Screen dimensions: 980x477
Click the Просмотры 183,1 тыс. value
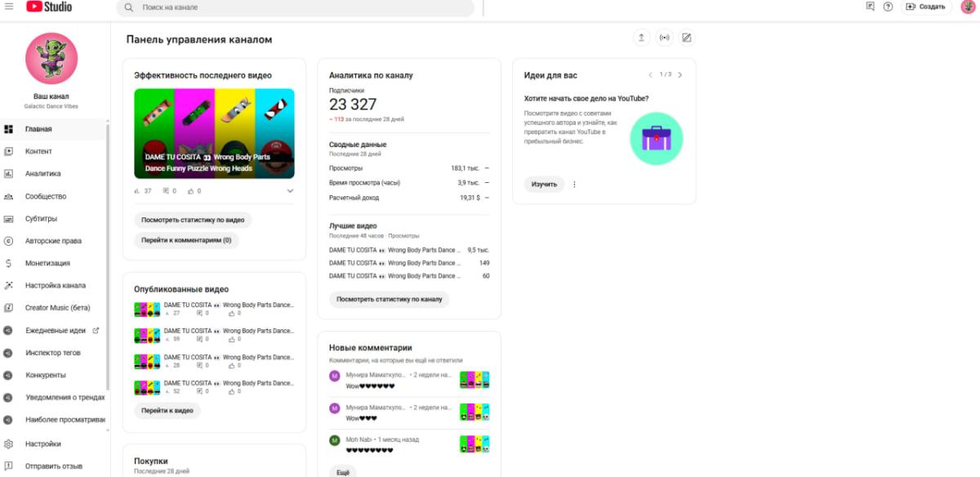point(464,168)
